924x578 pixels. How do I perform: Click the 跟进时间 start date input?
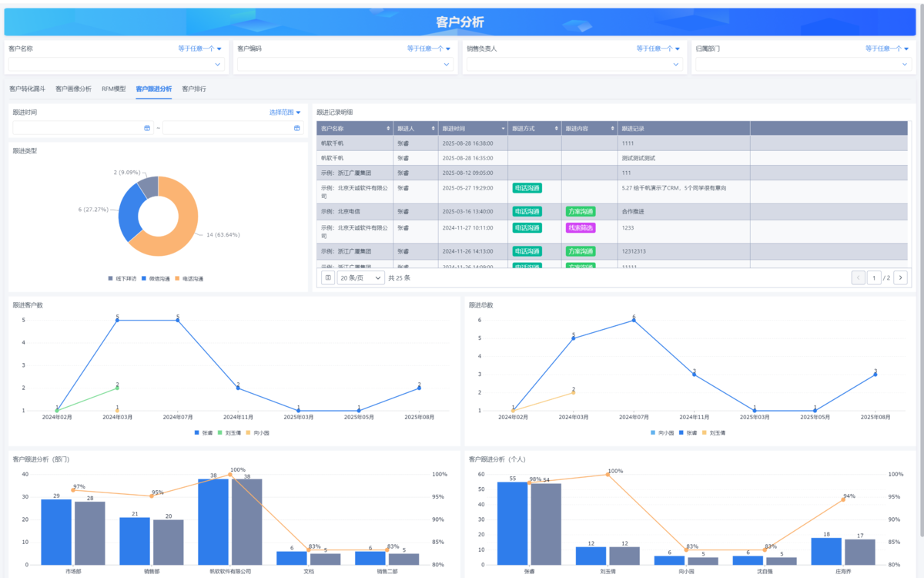(x=82, y=128)
